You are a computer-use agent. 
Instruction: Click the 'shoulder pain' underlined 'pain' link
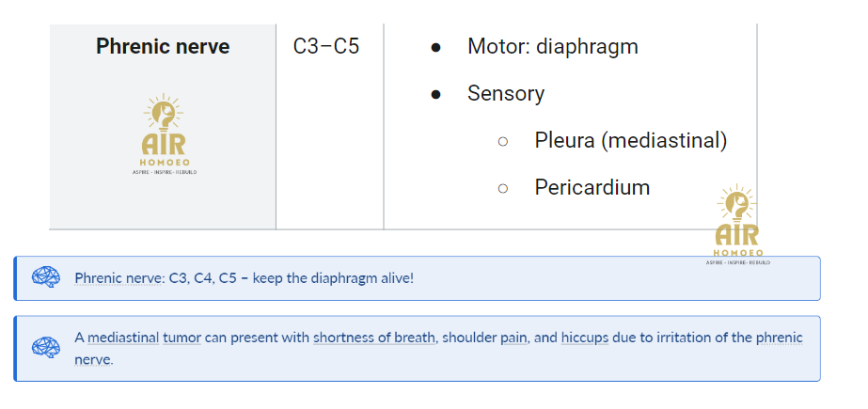(x=514, y=338)
